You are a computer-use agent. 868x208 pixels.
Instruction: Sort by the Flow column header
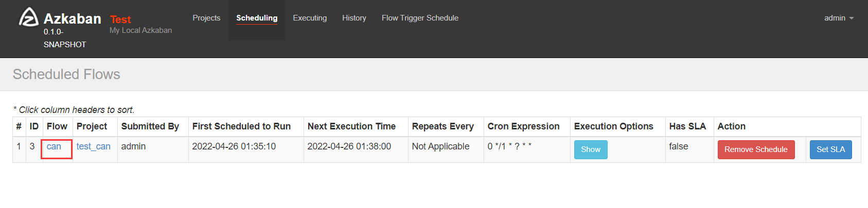click(57, 126)
